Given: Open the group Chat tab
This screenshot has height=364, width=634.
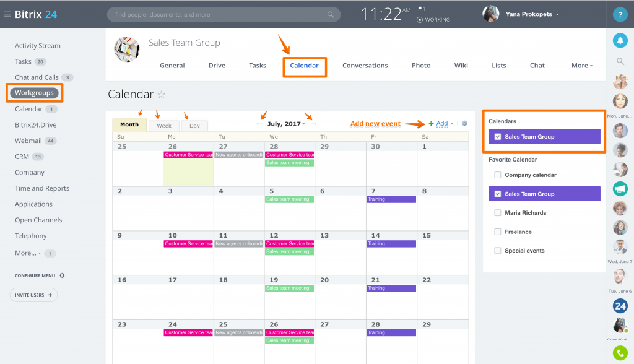Looking at the screenshot, I should (x=537, y=66).
